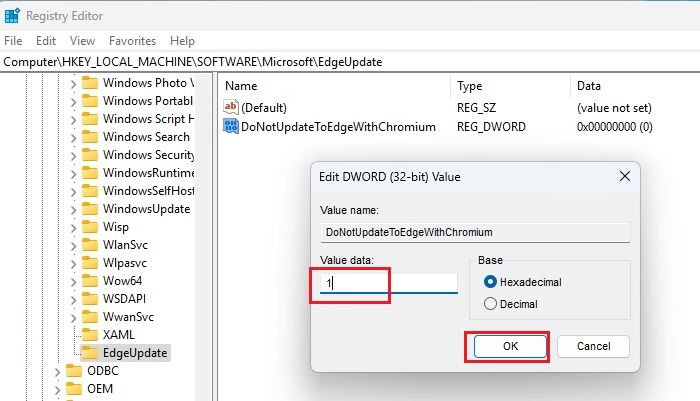Expand the WlanSvc tree node

click(x=73, y=246)
